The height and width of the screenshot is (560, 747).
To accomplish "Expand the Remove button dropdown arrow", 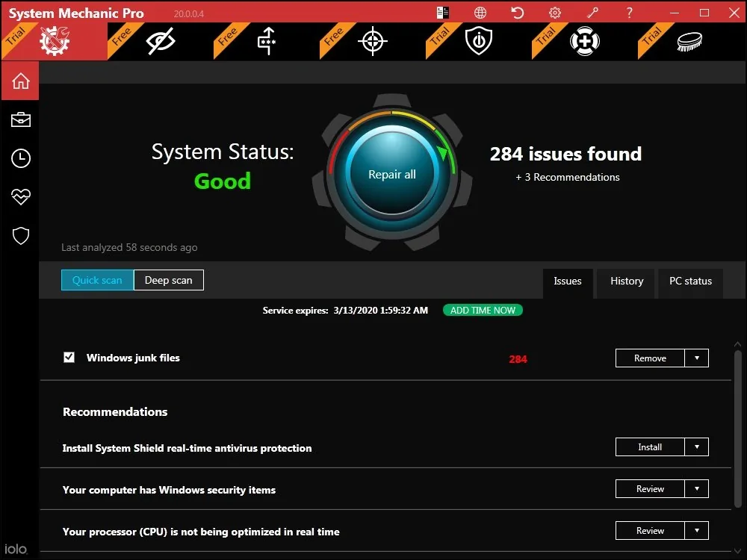I will click(x=696, y=358).
